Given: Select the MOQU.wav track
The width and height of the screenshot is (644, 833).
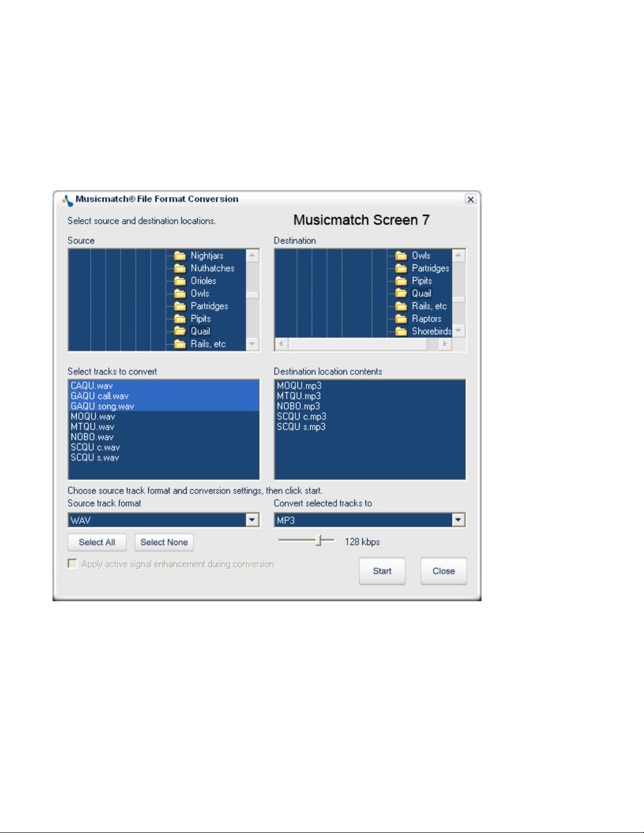Looking at the screenshot, I should [x=93, y=417].
